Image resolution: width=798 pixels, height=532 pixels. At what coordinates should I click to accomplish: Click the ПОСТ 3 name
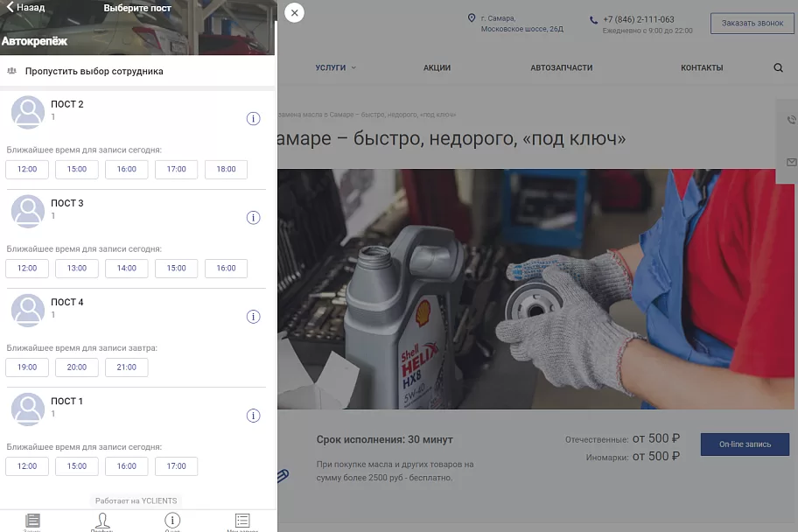point(66,203)
